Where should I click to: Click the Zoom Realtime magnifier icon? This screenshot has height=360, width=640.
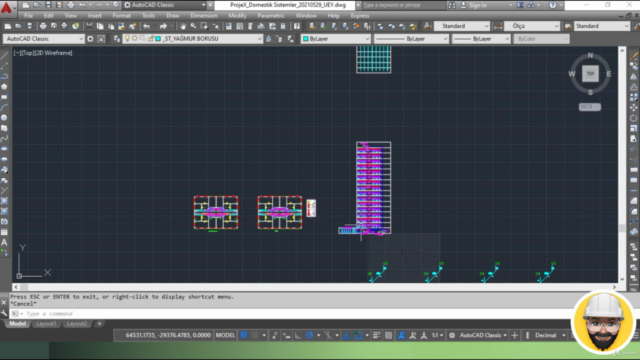(x=193, y=26)
